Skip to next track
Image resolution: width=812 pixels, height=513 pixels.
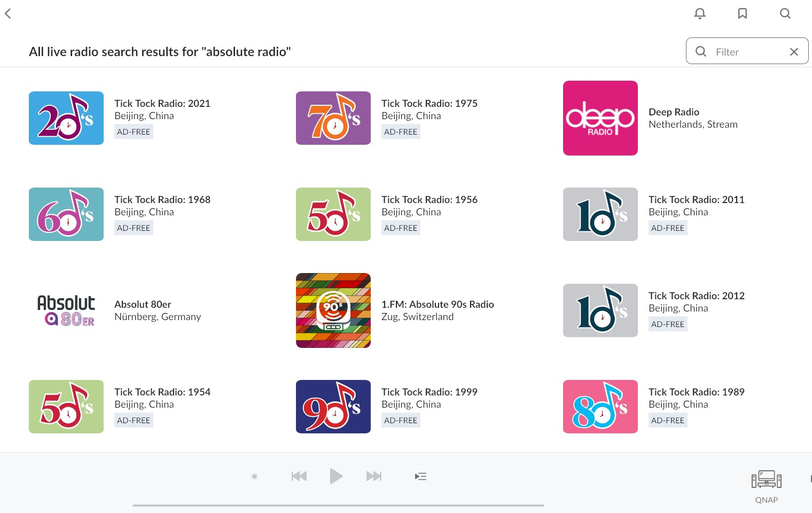coord(374,476)
